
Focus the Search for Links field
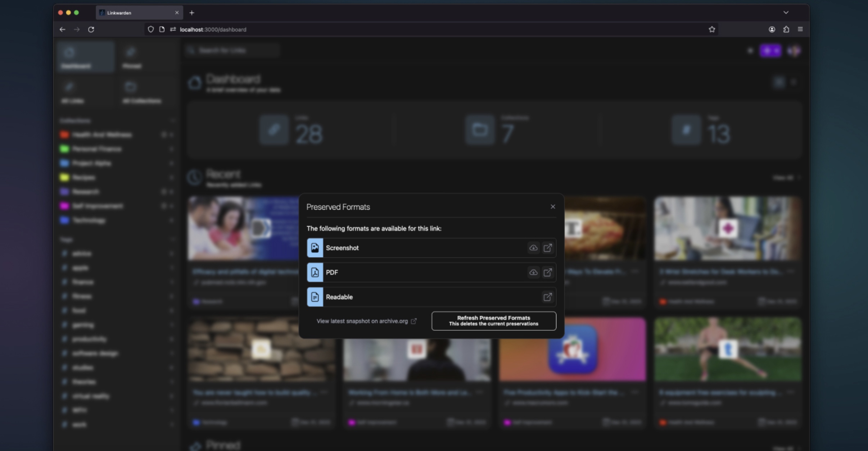pos(233,50)
